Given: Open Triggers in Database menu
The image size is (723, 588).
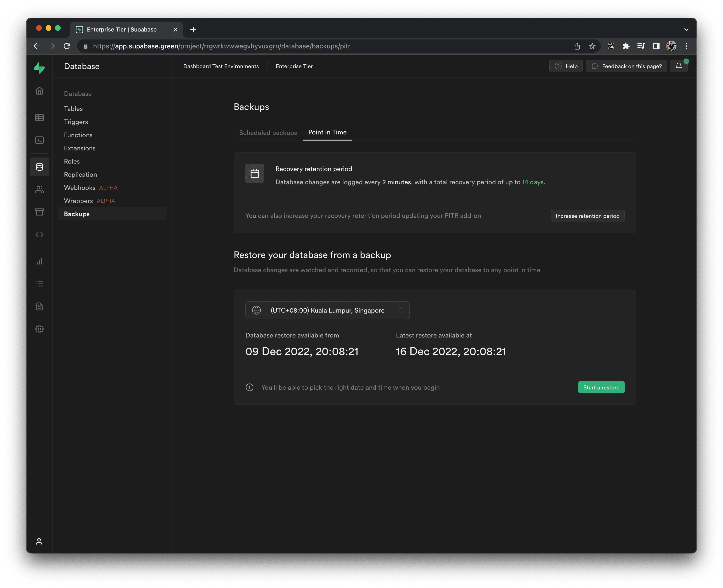Looking at the screenshot, I should pyautogui.click(x=76, y=122).
